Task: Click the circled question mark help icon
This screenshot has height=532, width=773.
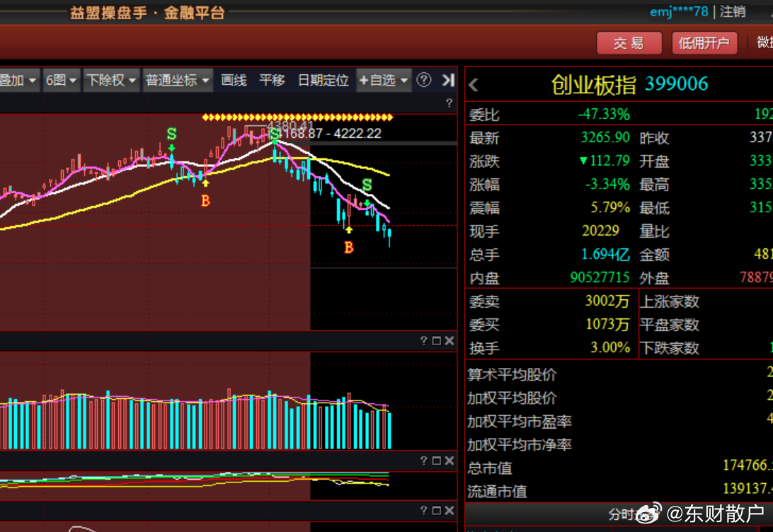Action: 424,80
